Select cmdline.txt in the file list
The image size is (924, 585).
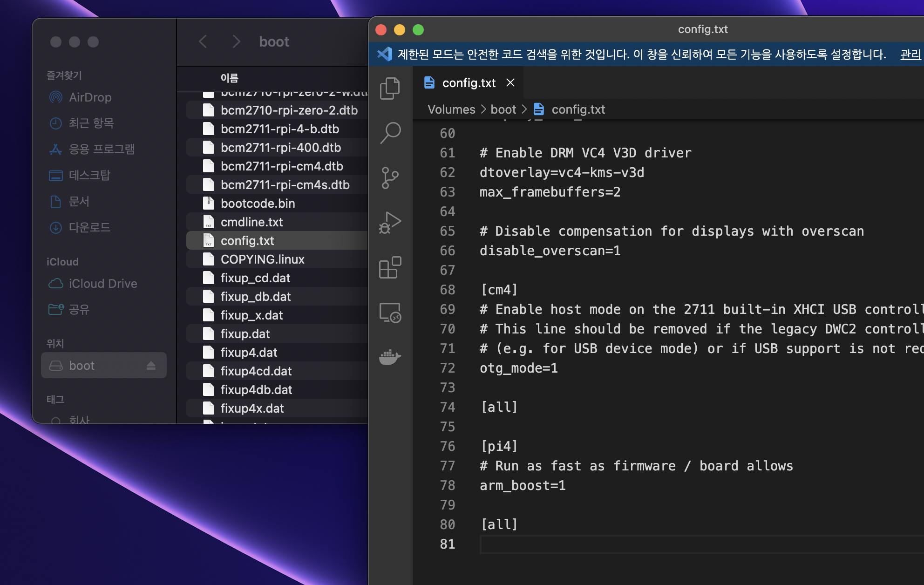251,222
